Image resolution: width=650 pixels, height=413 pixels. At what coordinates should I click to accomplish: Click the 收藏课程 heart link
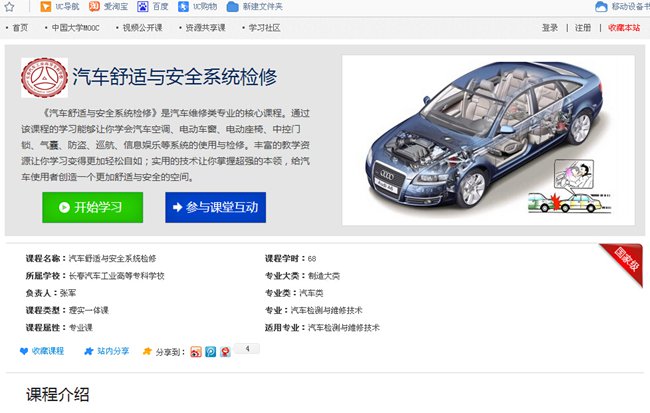click(42, 351)
